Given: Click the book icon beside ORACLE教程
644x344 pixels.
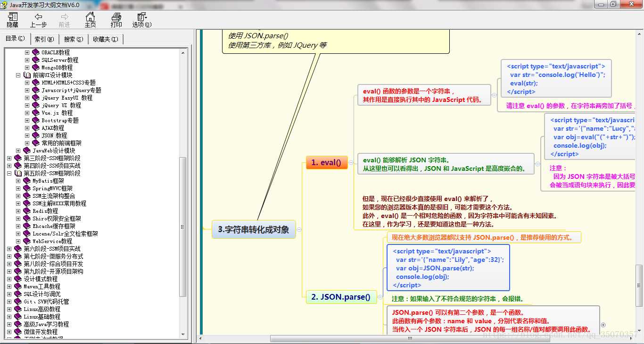Looking at the screenshot, I should pyautogui.click(x=36, y=52).
